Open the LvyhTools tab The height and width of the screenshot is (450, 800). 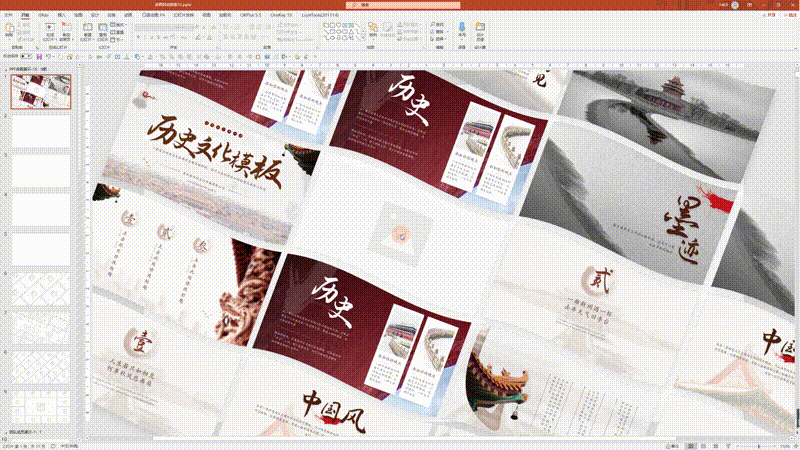pyautogui.click(x=320, y=15)
